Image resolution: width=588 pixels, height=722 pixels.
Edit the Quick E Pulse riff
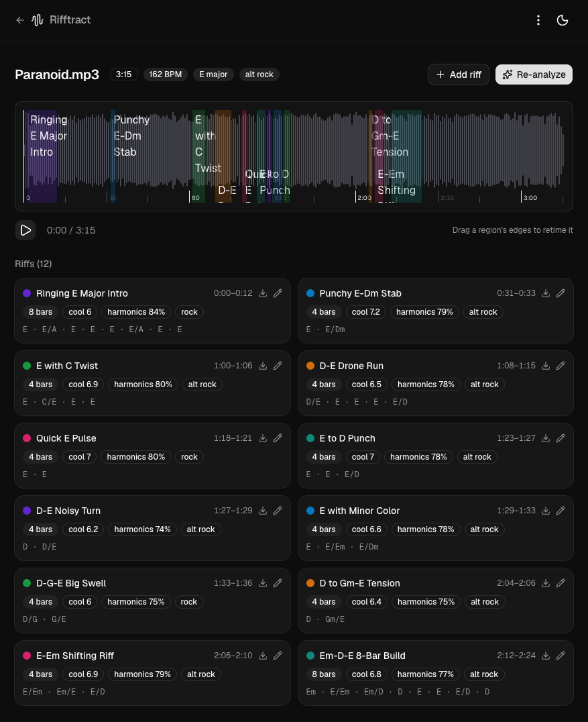click(x=278, y=438)
